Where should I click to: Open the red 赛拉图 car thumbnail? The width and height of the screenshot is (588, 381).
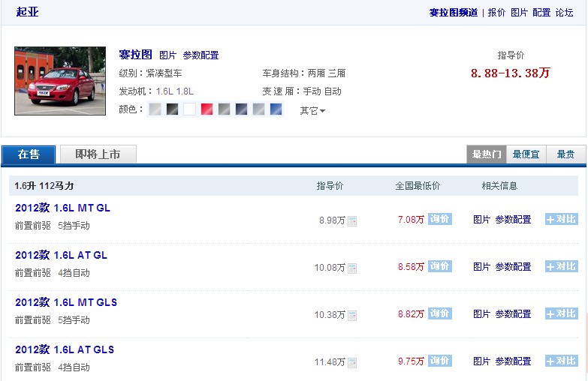(x=60, y=81)
